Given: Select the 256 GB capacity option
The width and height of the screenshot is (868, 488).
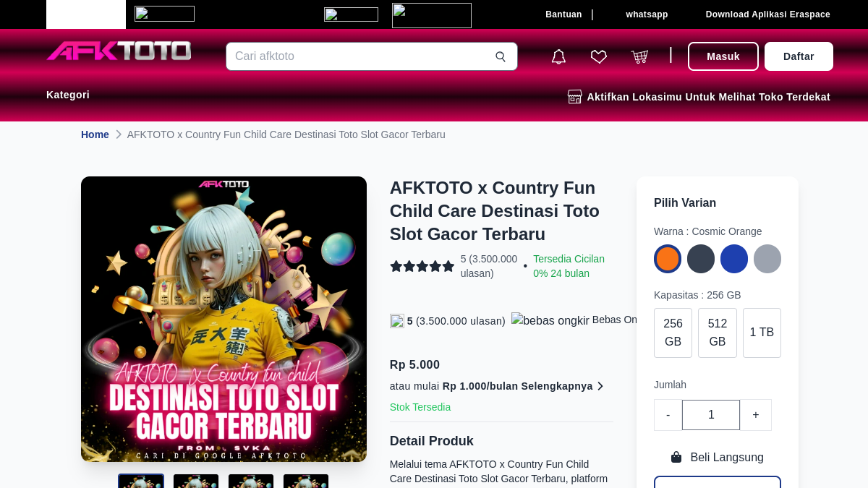Looking at the screenshot, I should tap(673, 333).
